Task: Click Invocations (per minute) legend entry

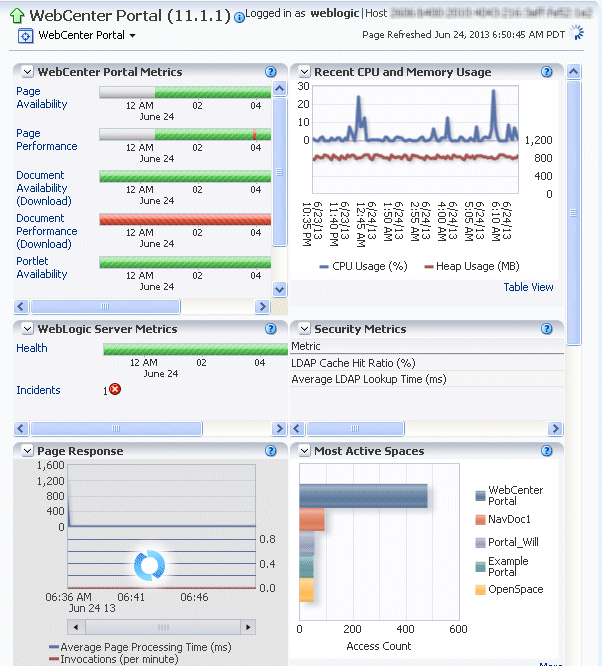Action: [114, 659]
